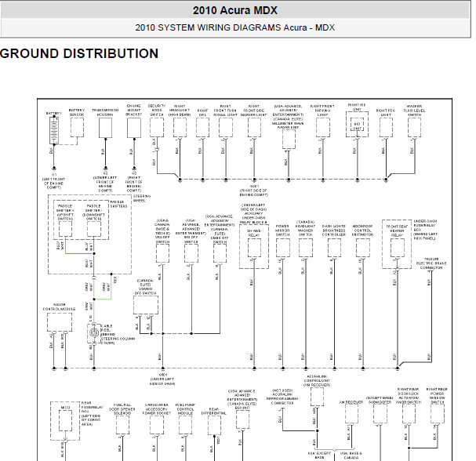Click the Engine Mount Bracket component box
Image resolution: width=476 pixels, height=461 pixels.
coord(134,128)
